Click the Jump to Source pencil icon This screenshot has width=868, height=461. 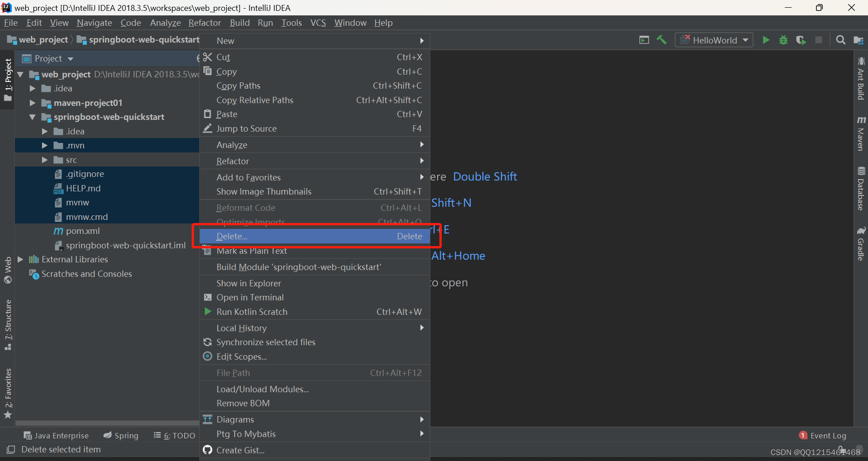(208, 128)
